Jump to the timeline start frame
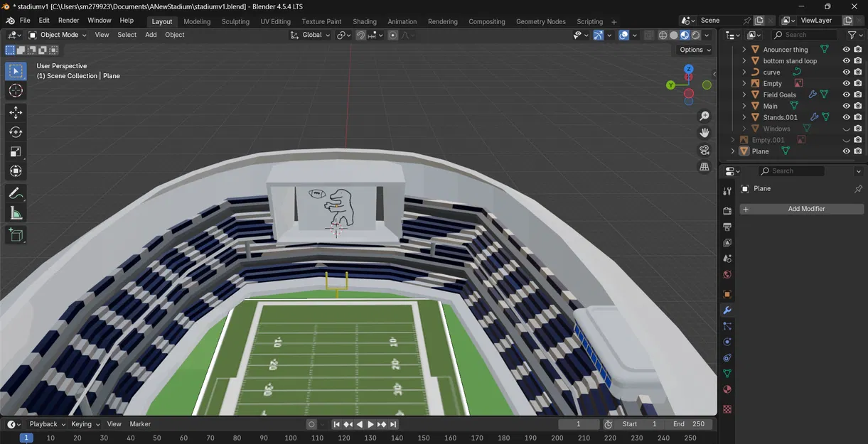This screenshot has height=444, width=868. tap(336, 424)
